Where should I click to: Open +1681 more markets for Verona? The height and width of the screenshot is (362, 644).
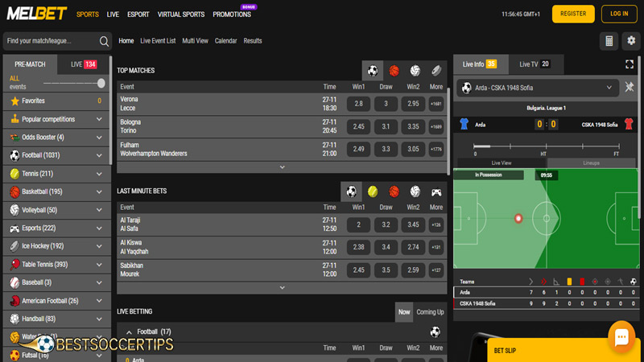tap(436, 104)
